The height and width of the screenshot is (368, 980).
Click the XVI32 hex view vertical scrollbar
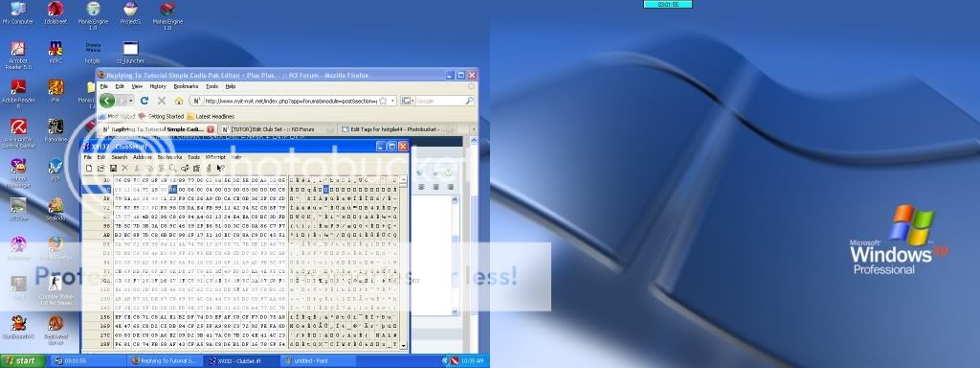click(403, 263)
